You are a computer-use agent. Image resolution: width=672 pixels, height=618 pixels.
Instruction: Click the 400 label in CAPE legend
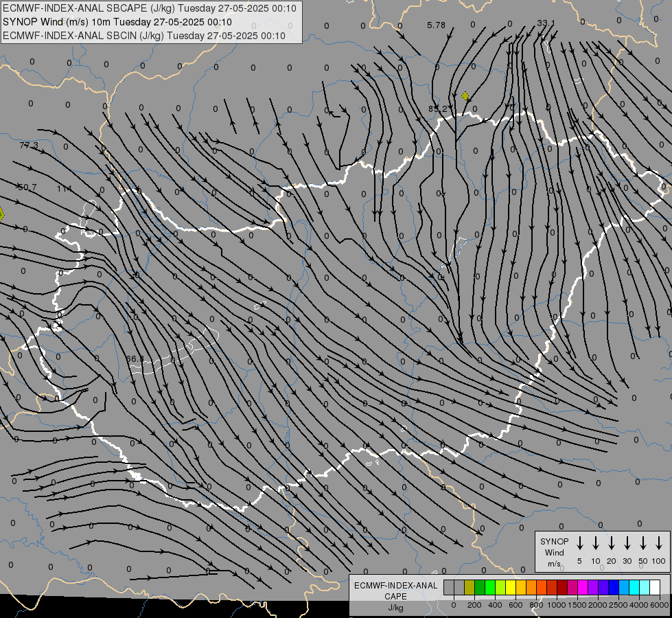click(495, 605)
